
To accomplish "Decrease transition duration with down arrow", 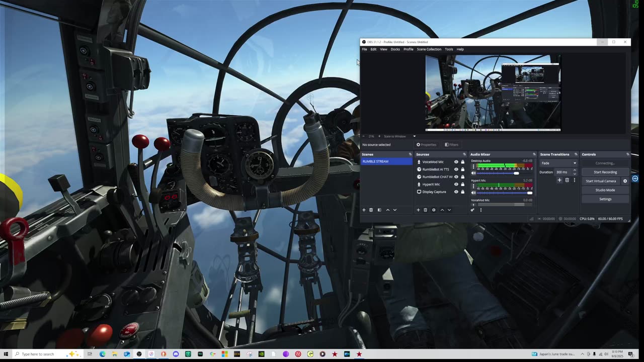I will click(575, 174).
